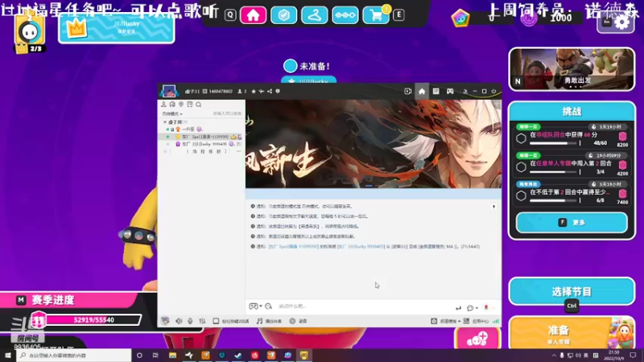Screen dimensions: 644x362
Task: Collapse the root channel tree node
Action: point(165,122)
